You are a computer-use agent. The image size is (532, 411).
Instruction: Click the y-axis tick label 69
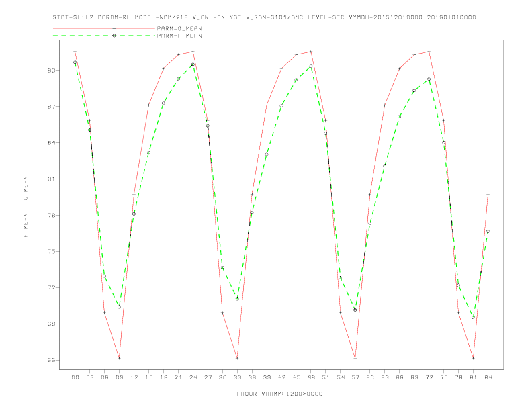tap(51, 324)
